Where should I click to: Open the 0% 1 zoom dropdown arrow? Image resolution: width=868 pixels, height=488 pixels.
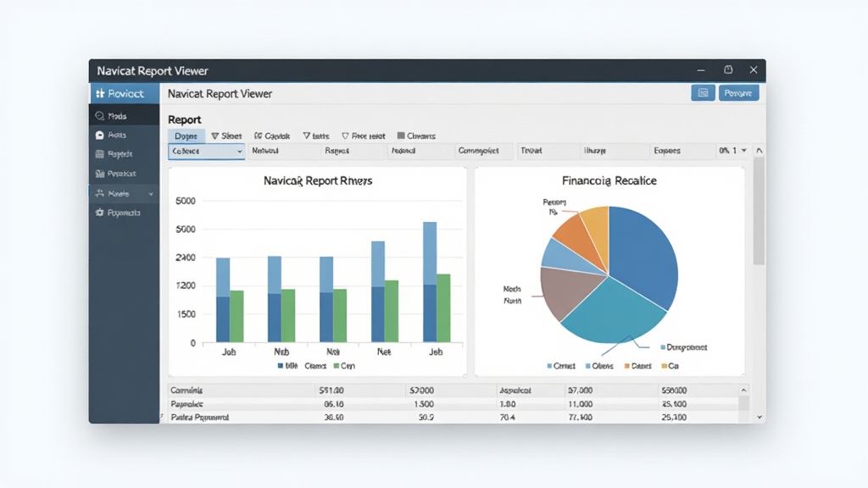[744, 151]
